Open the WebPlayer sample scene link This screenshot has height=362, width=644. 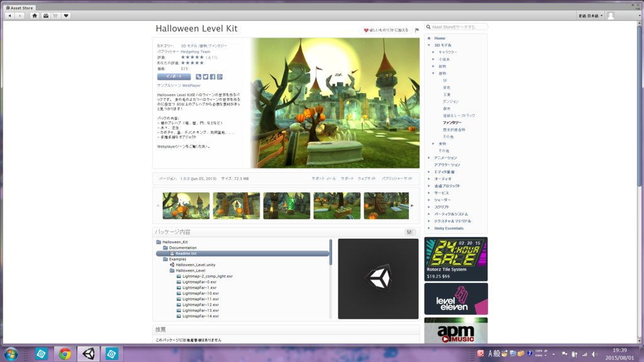[192, 86]
